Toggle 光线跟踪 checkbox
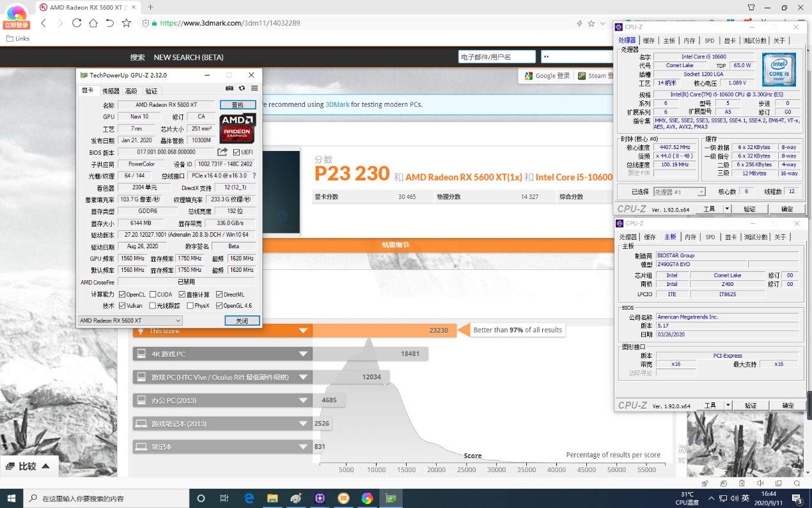Image resolution: width=812 pixels, height=508 pixels. 153,306
